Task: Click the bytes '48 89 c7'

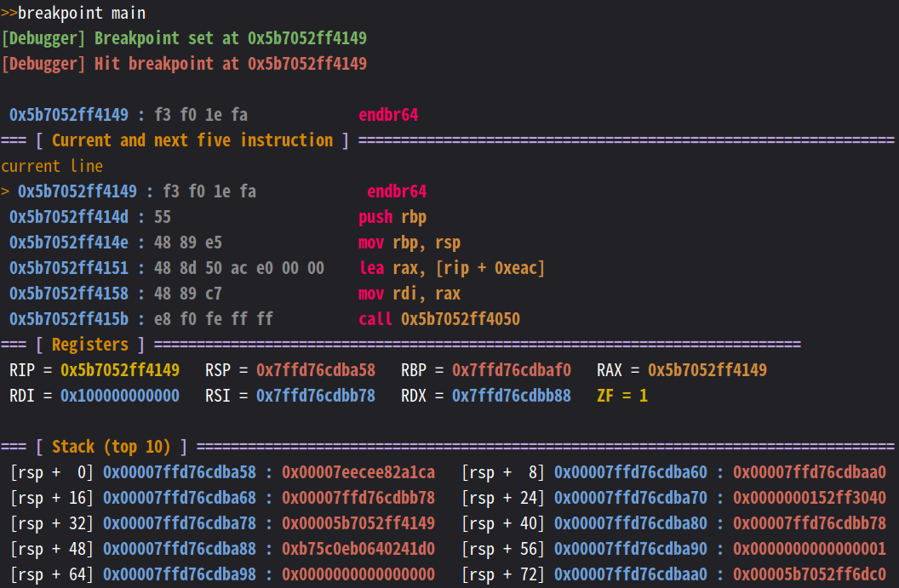Action: pos(187,294)
